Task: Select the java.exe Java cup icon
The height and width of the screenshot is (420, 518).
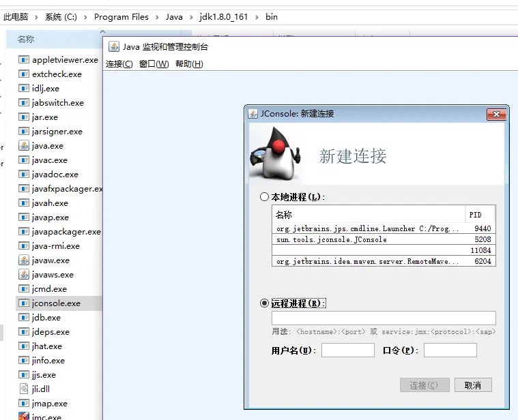Action: coord(24,145)
